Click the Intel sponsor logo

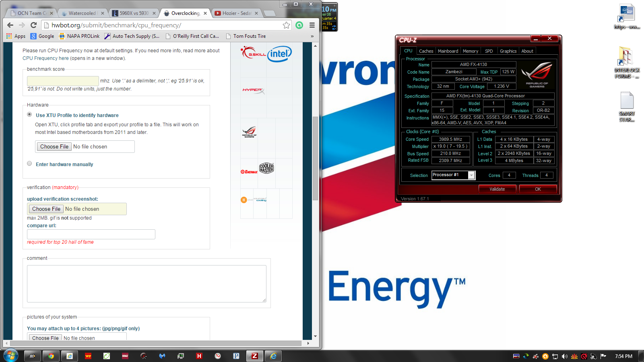(279, 53)
